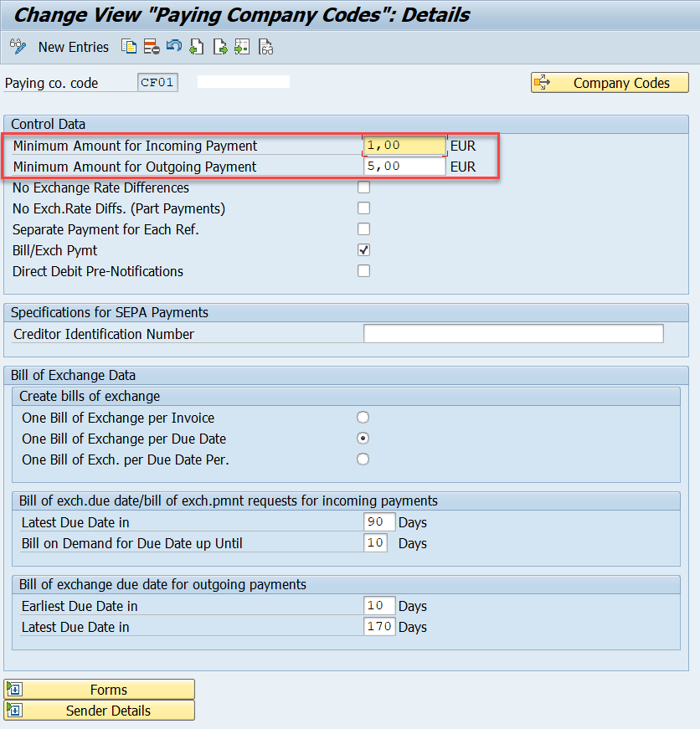Go to the next entry icon
This screenshot has width=700, height=729.
220,47
